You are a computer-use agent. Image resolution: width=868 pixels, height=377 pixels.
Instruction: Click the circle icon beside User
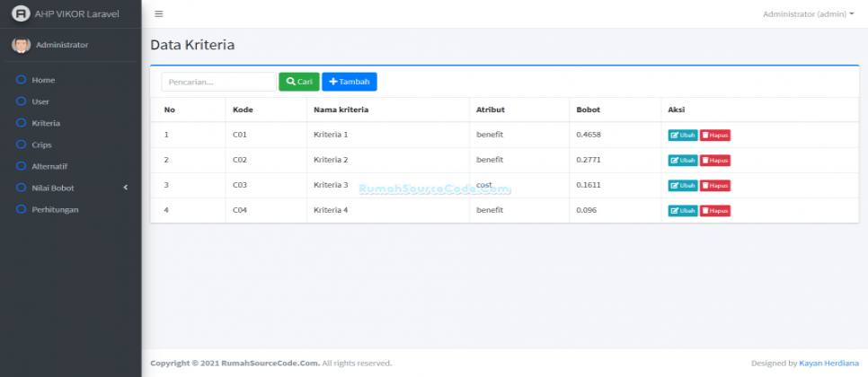21,101
